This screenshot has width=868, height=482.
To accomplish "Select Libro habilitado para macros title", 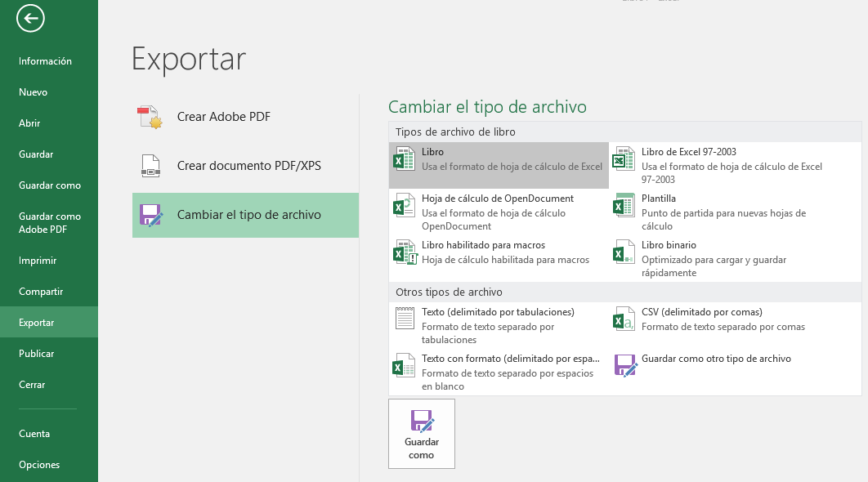I will [483, 244].
